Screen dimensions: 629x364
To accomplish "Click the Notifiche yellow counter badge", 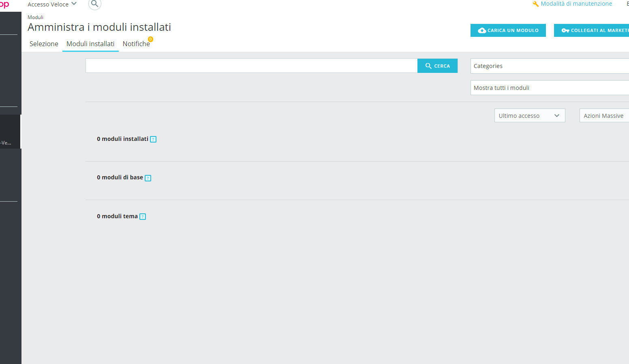I will pos(150,39).
